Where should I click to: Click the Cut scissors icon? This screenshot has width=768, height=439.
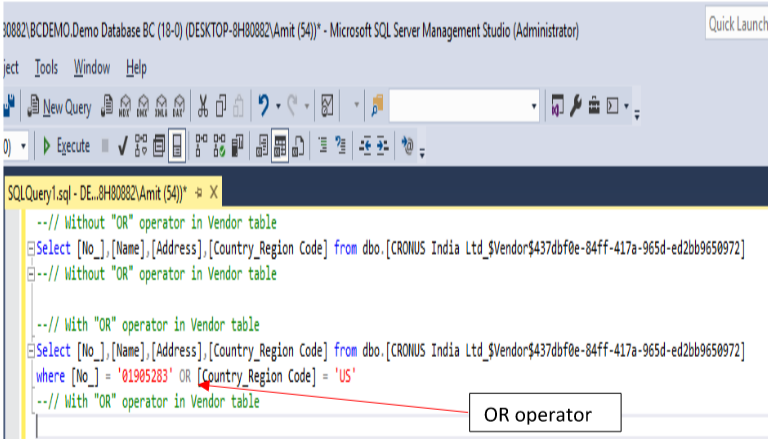203,105
